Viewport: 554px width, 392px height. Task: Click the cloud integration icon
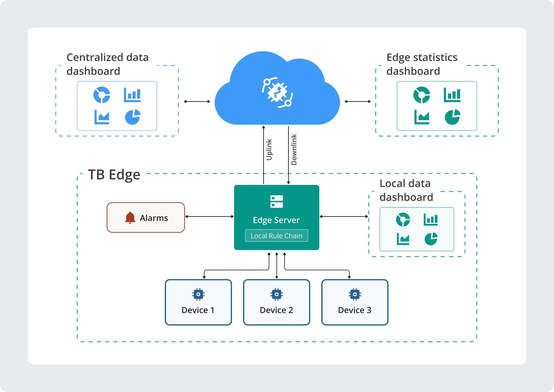click(x=277, y=92)
